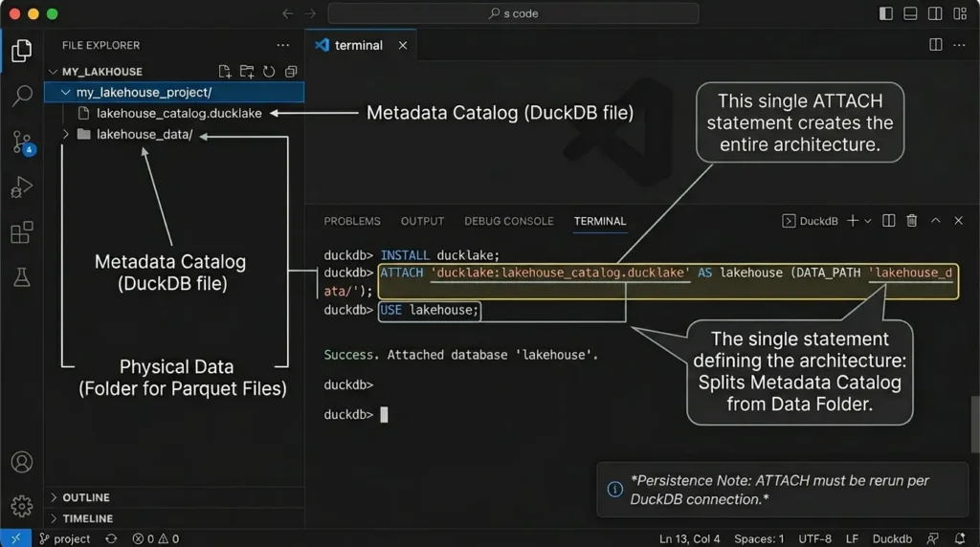
Task: Change the UTF-8 encoding
Action: (814, 538)
